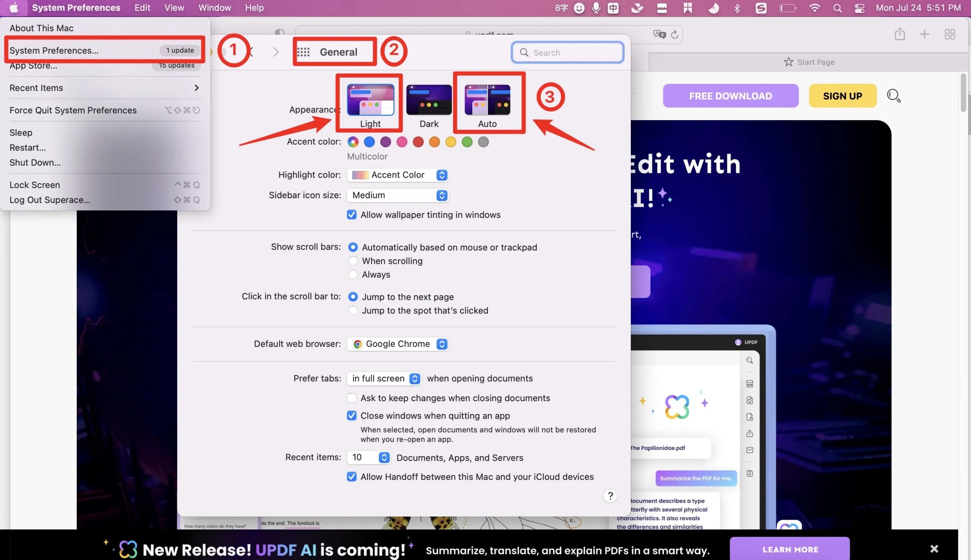Click the Help question mark button

pyautogui.click(x=610, y=496)
